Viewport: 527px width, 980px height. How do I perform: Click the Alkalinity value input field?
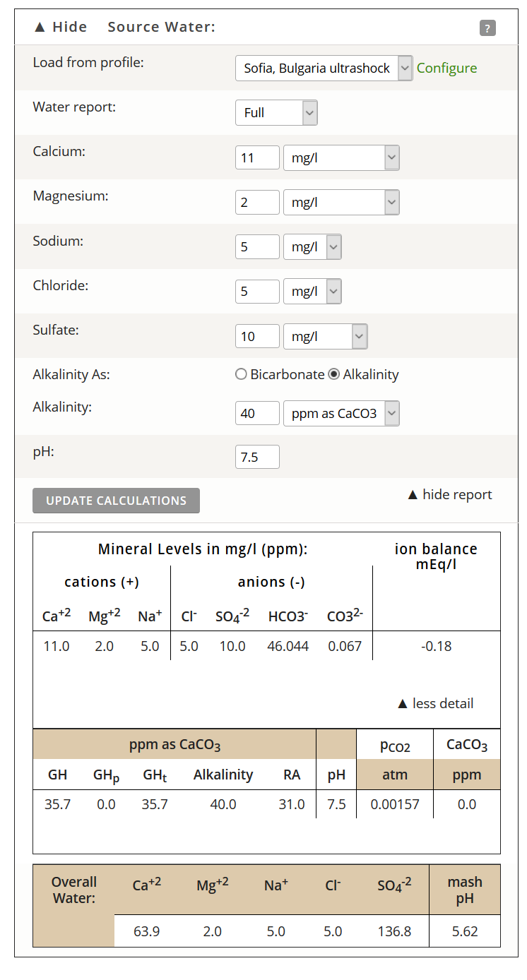[x=257, y=414]
